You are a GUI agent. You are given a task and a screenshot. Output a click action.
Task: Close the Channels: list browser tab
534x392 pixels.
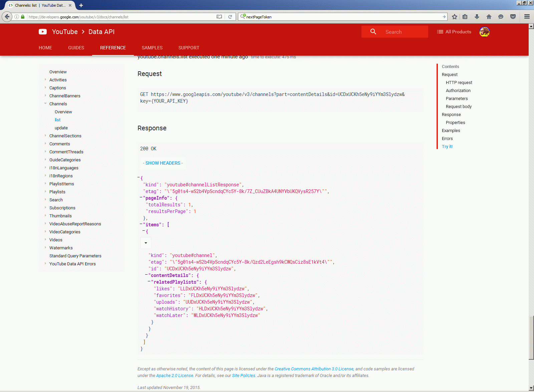tap(70, 5)
